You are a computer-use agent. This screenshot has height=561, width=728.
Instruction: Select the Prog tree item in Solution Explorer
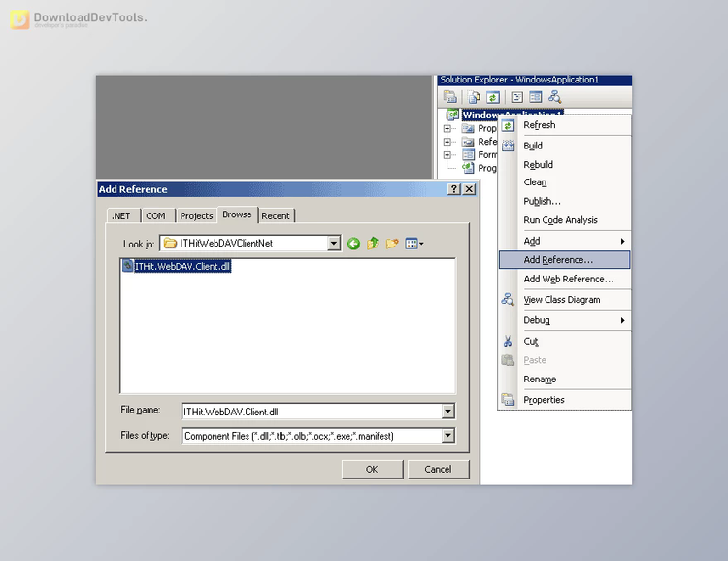(x=487, y=168)
